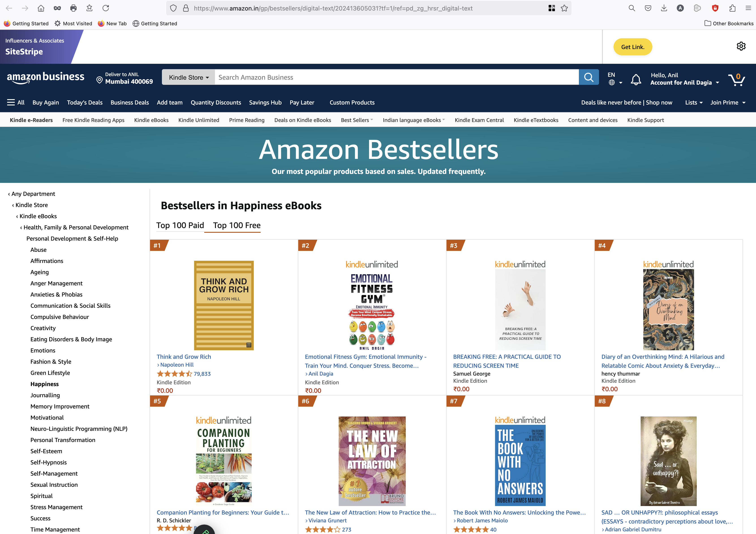Click the magnifying glass search button
Screen dimensions: 756x534
coord(589,77)
